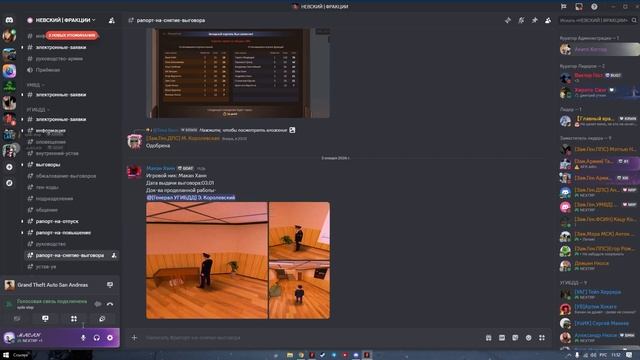Image resolution: width=640 pixels, height=360 pixels.
Task: Click plus attach button in message bar
Action: coord(134,338)
